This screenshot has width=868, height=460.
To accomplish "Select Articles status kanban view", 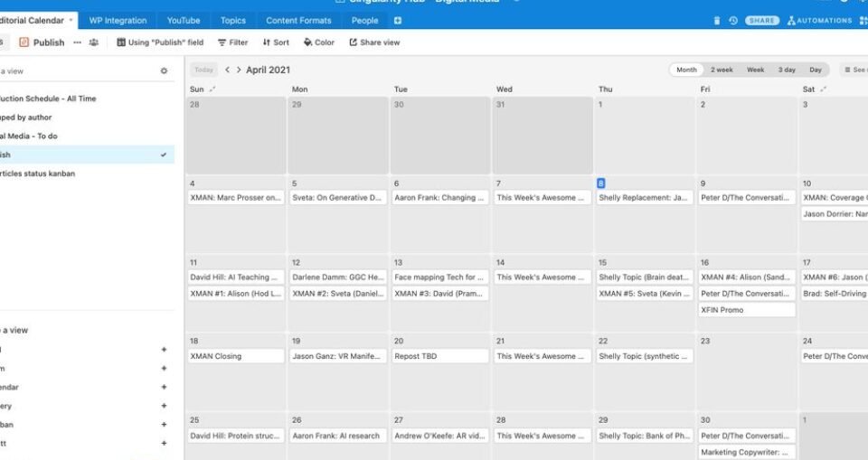I will coord(87,174).
